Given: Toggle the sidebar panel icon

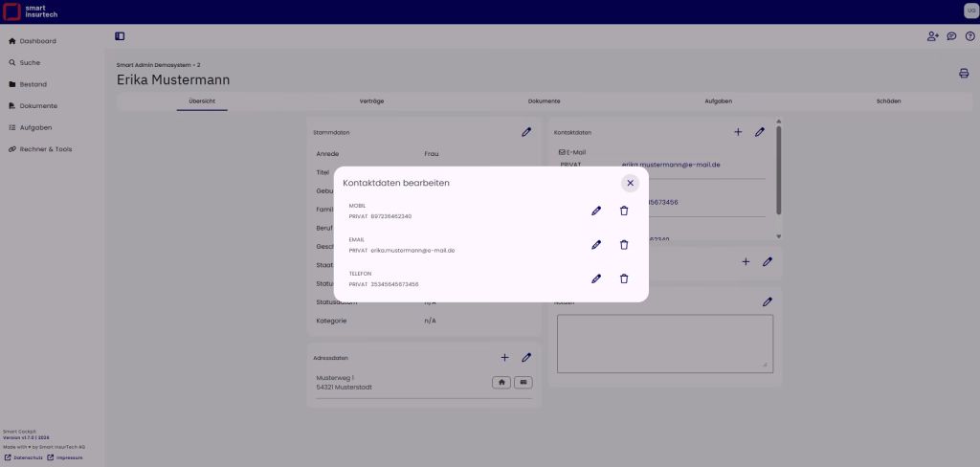Looking at the screenshot, I should click(x=120, y=36).
